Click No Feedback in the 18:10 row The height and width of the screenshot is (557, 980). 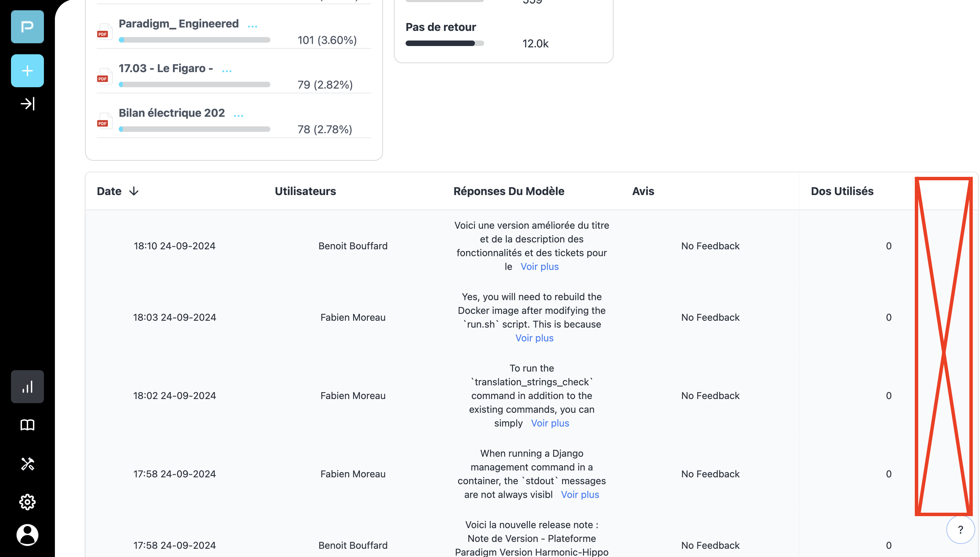(x=710, y=246)
